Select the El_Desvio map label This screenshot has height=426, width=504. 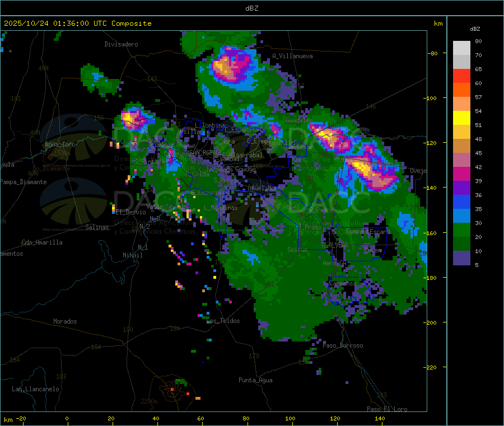(x=130, y=212)
